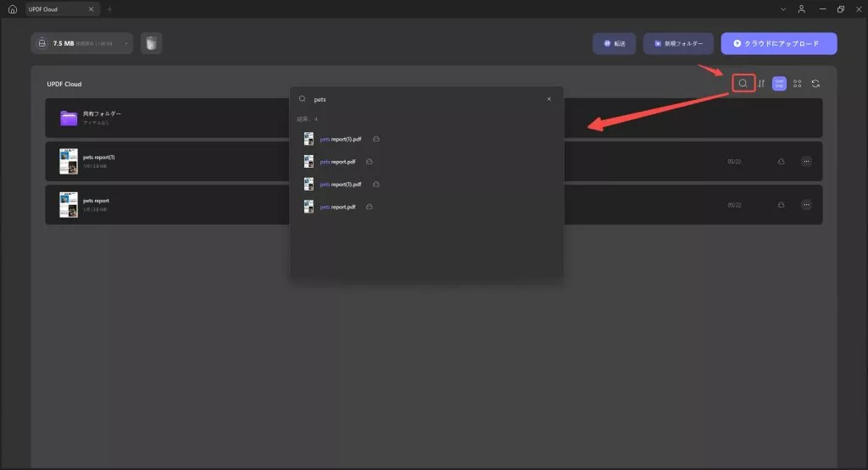This screenshot has height=470, width=868.
Task: Open pets report(1) thumbnail in file list
Action: click(x=69, y=162)
